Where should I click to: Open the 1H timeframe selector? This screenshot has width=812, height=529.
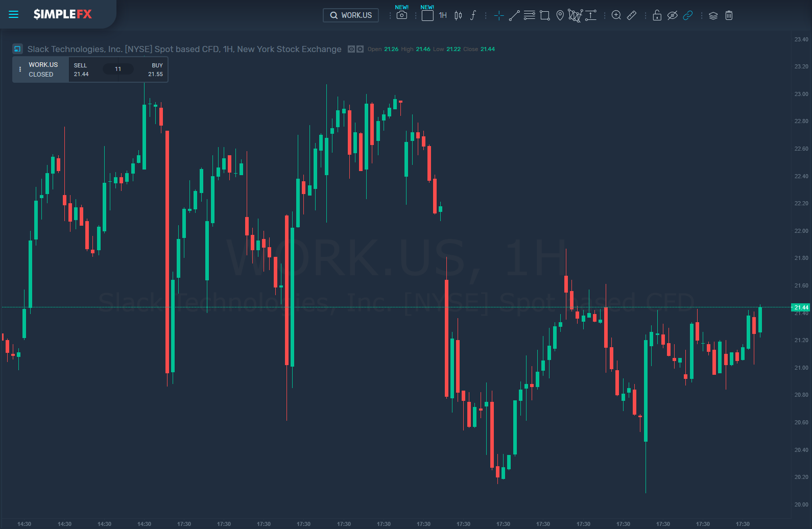(443, 15)
